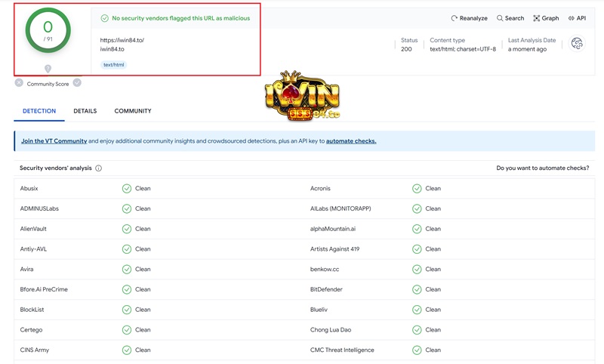Click the Artists Against 419 vendor name
Screen dimensions: 604x364
click(334, 248)
